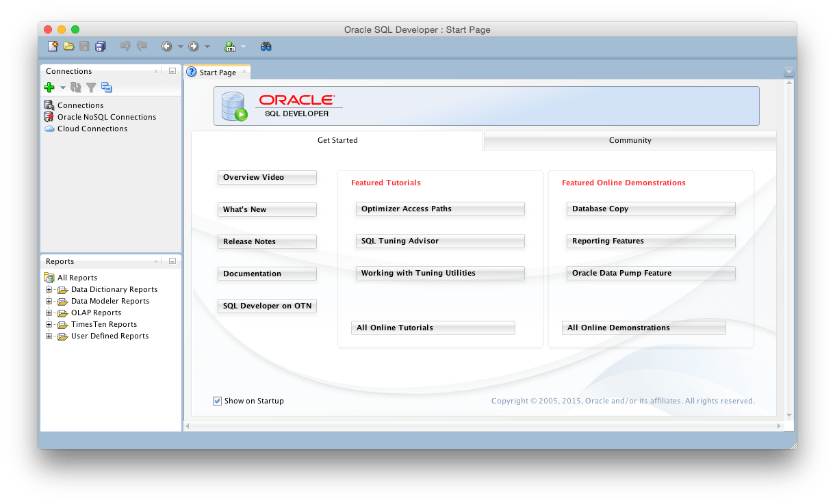Open the SQL Tuning Advisor tutorial
835x504 pixels.
tap(440, 241)
